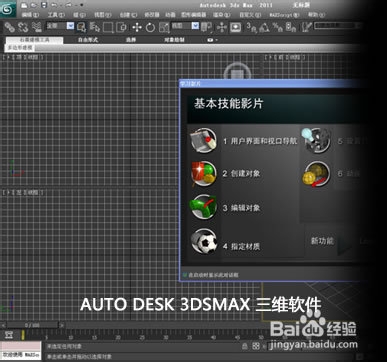Open the Save file icon in title bar
Viewport: 387px width, 362px height.
click(44, 5)
